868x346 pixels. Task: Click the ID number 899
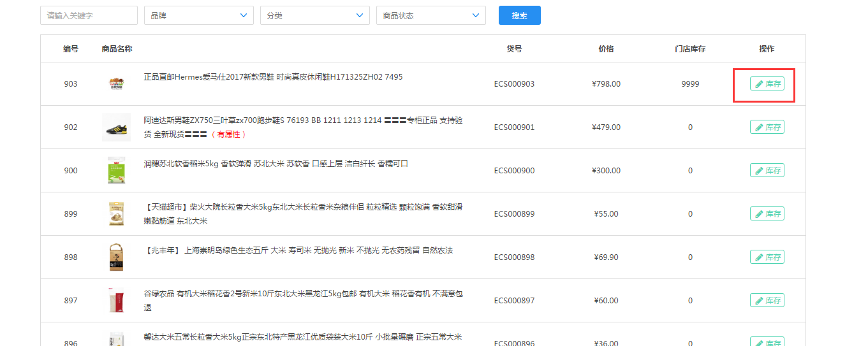(x=71, y=214)
